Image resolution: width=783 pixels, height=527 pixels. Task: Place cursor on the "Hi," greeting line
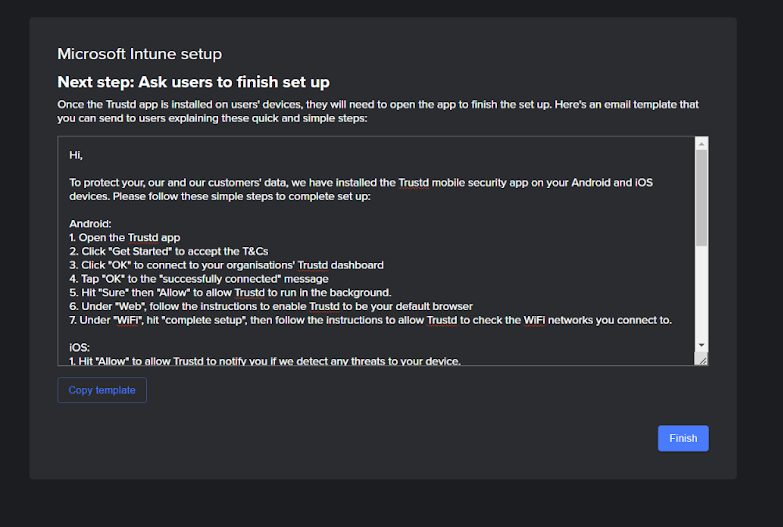(76, 155)
